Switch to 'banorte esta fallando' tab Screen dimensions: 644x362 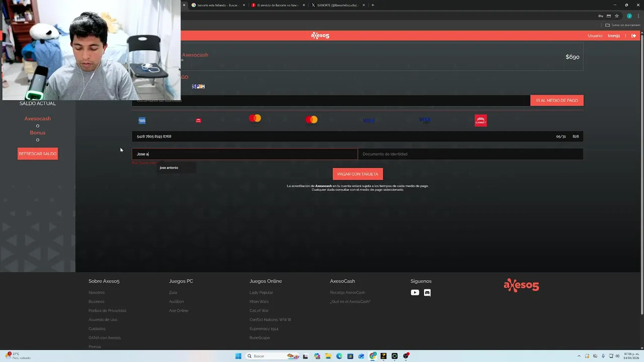[217, 5]
